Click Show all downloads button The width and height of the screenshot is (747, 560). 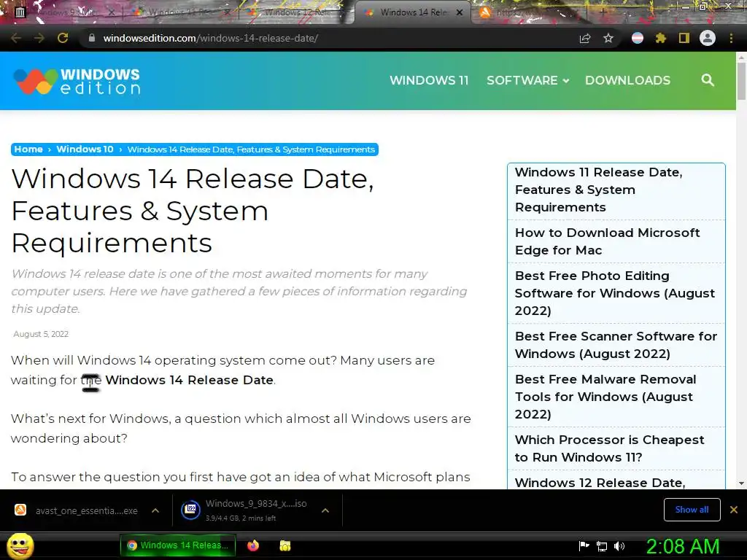692,510
